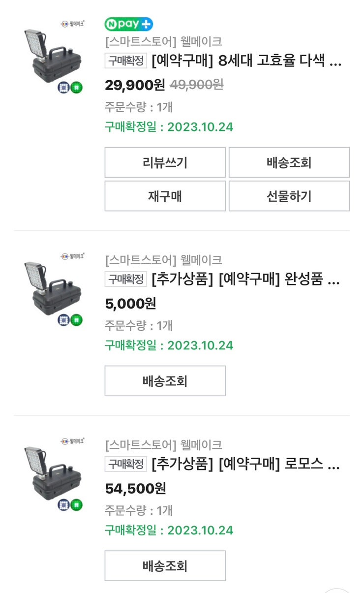This screenshot has height=593, width=364.
Task: Open 로모스 추가상품 product title link
Action: click(245, 465)
